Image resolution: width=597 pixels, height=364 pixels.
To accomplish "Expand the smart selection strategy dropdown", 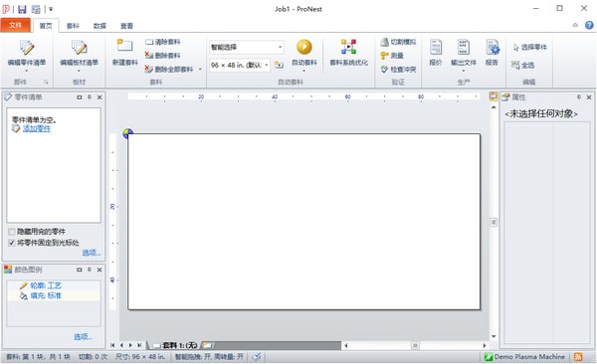I will 281,47.
